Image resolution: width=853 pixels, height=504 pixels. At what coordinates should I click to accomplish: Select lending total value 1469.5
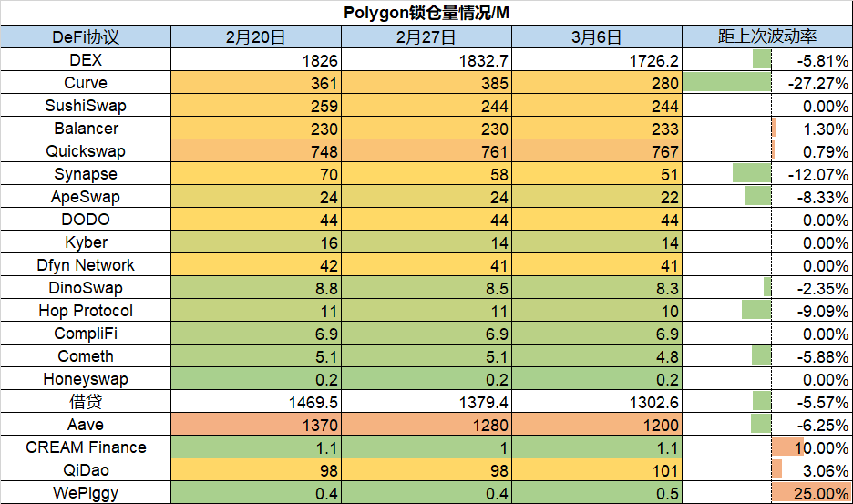click(256, 401)
